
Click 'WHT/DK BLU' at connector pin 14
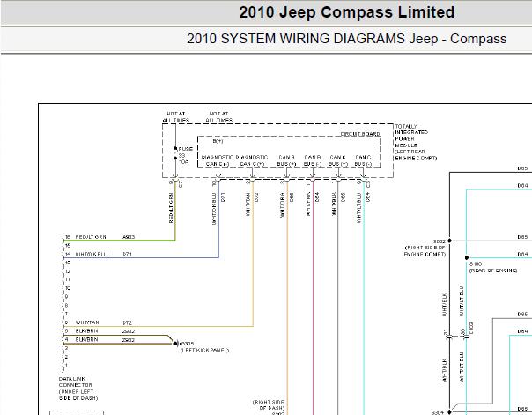tap(92, 254)
